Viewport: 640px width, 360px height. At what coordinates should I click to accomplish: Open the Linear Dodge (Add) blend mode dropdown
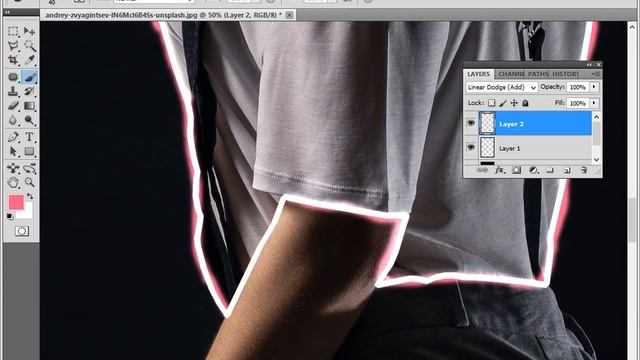(502, 87)
